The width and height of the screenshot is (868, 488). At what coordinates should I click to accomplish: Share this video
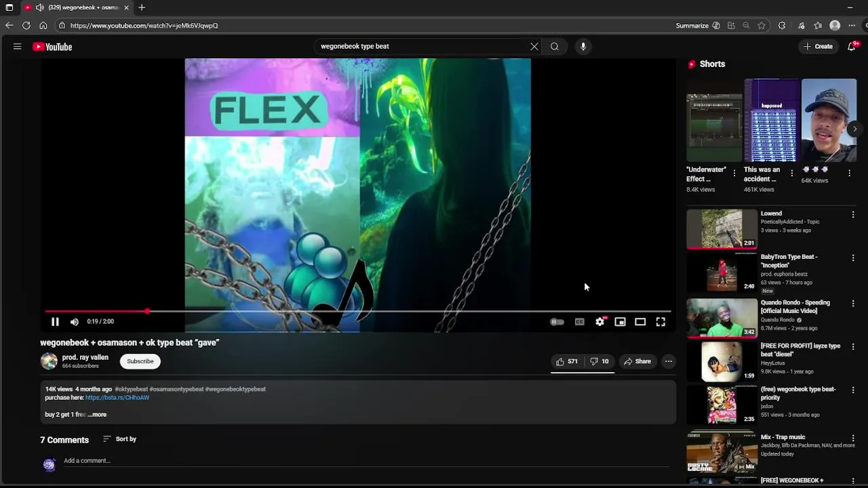coord(637,361)
